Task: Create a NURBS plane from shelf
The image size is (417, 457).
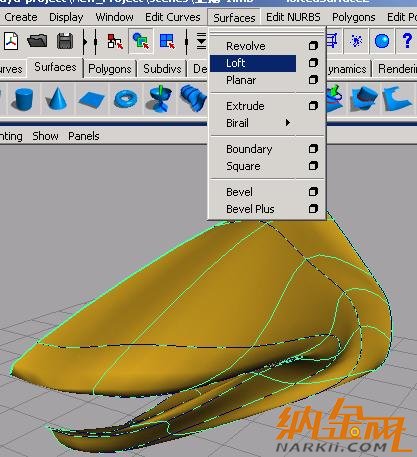Action: pos(91,99)
